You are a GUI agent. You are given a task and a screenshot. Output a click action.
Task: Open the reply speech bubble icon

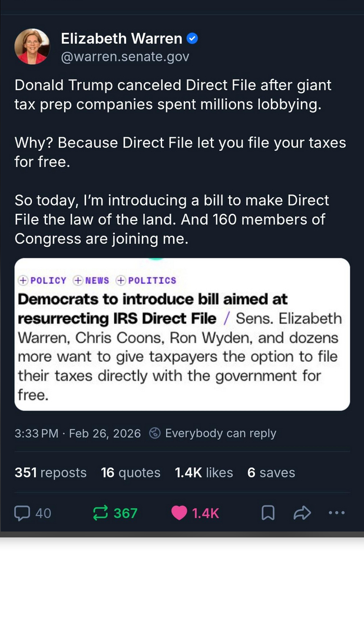pyautogui.click(x=22, y=513)
